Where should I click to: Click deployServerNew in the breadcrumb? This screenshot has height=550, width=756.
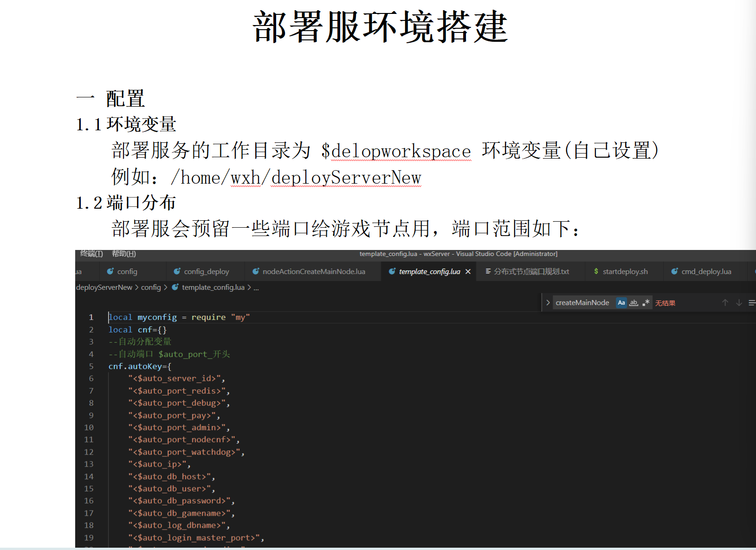pos(104,288)
